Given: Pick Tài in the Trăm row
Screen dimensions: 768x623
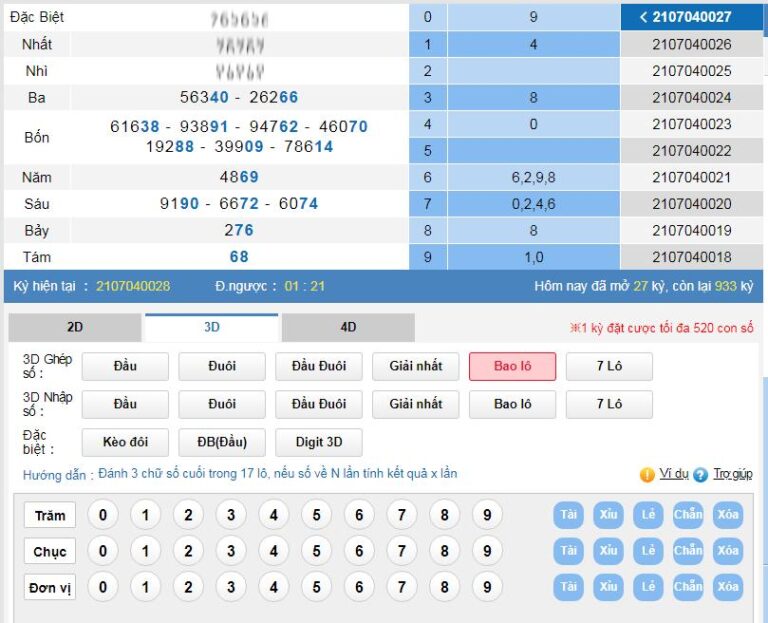Looking at the screenshot, I should 569,515.
